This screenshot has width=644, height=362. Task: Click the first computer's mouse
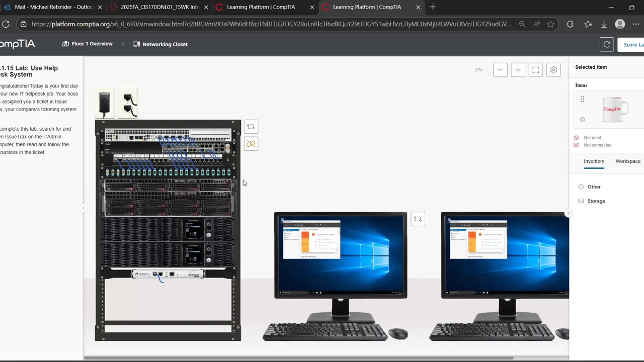pyautogui.click(x=398, y=333)
